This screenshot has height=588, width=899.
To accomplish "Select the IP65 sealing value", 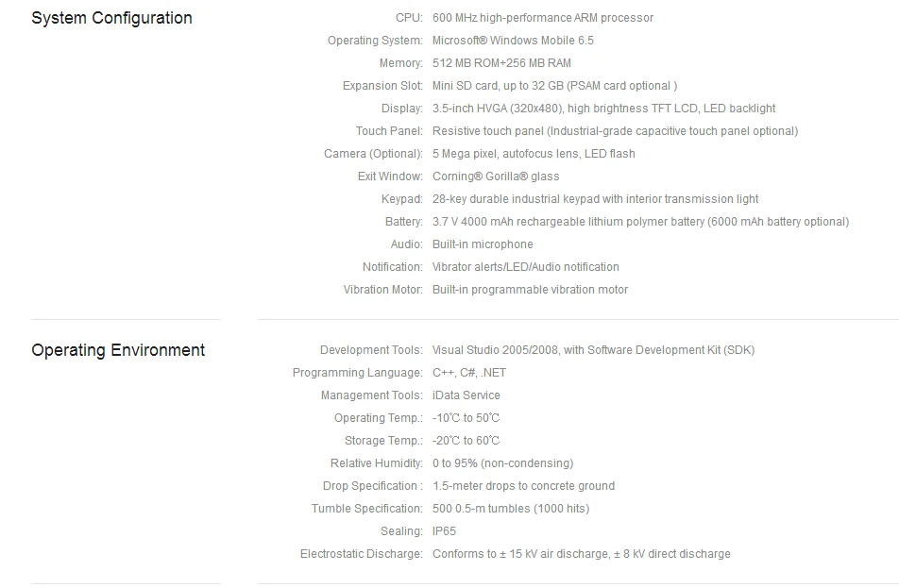I will coord(444,531).
